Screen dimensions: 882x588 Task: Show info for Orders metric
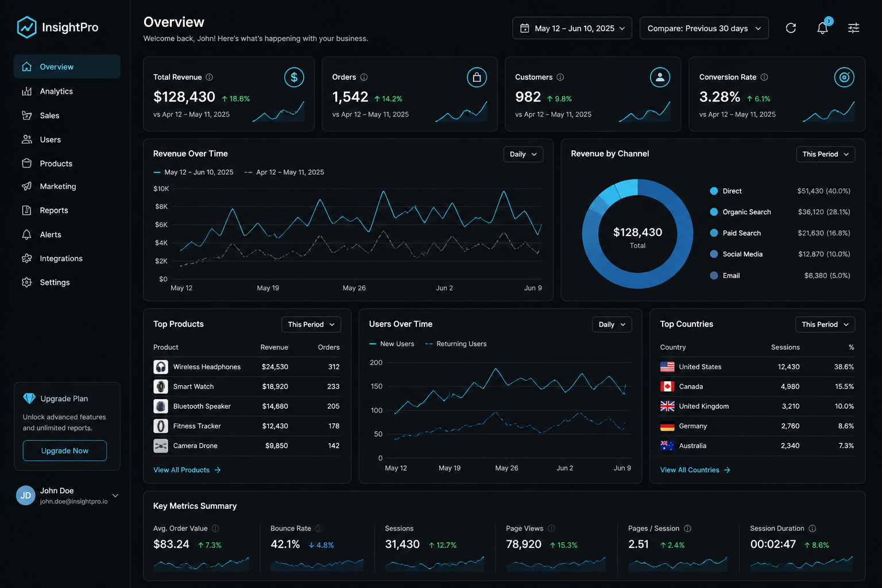[364, 77]
